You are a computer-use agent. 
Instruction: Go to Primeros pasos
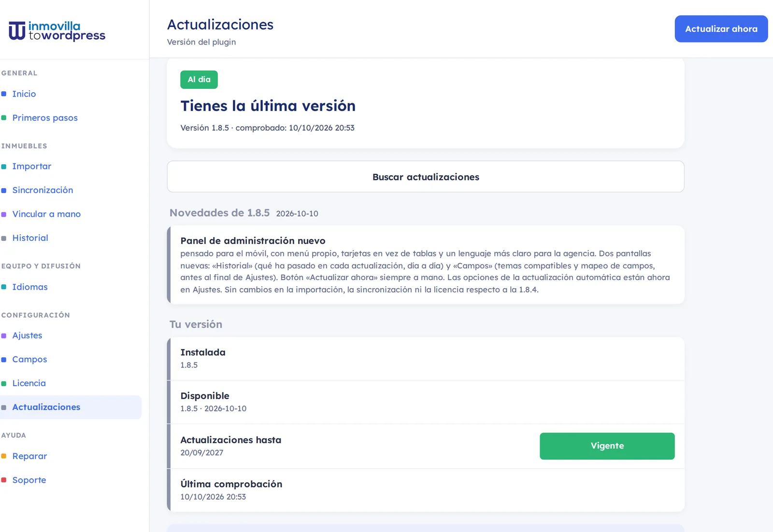(45, 118)
